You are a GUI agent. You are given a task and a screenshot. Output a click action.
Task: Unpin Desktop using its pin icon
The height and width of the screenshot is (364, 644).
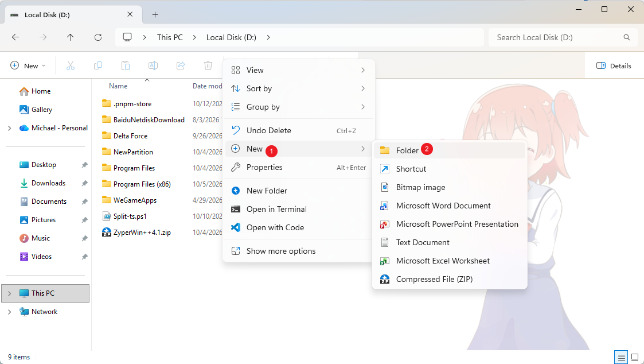pyautogui.click(x=85, y=165)
